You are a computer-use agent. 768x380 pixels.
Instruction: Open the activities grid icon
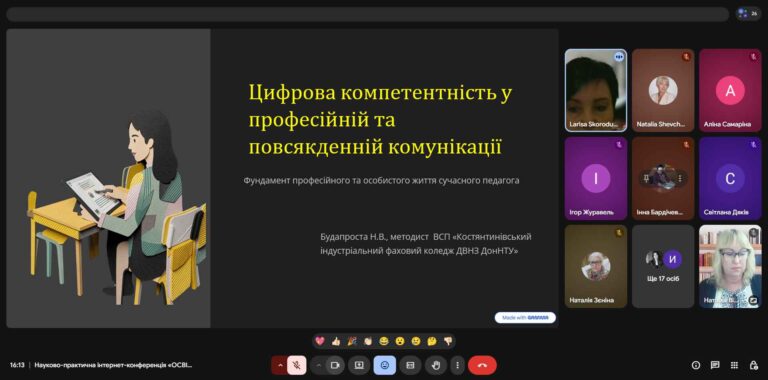(x=734, y=365)
